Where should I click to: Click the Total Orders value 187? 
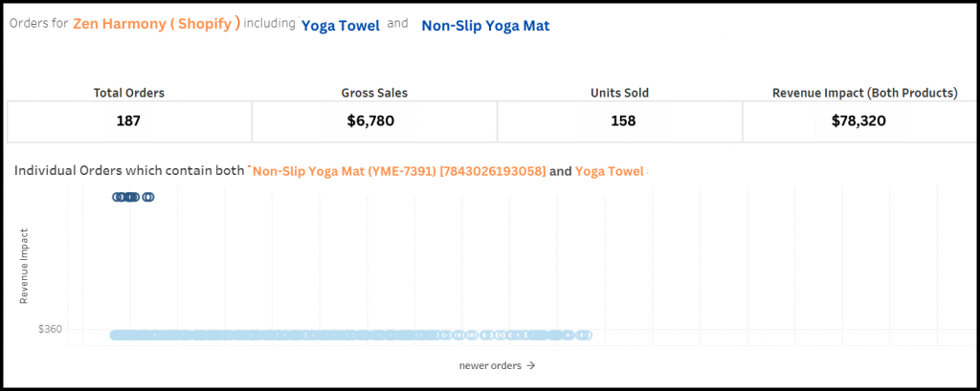coord(129,121)
